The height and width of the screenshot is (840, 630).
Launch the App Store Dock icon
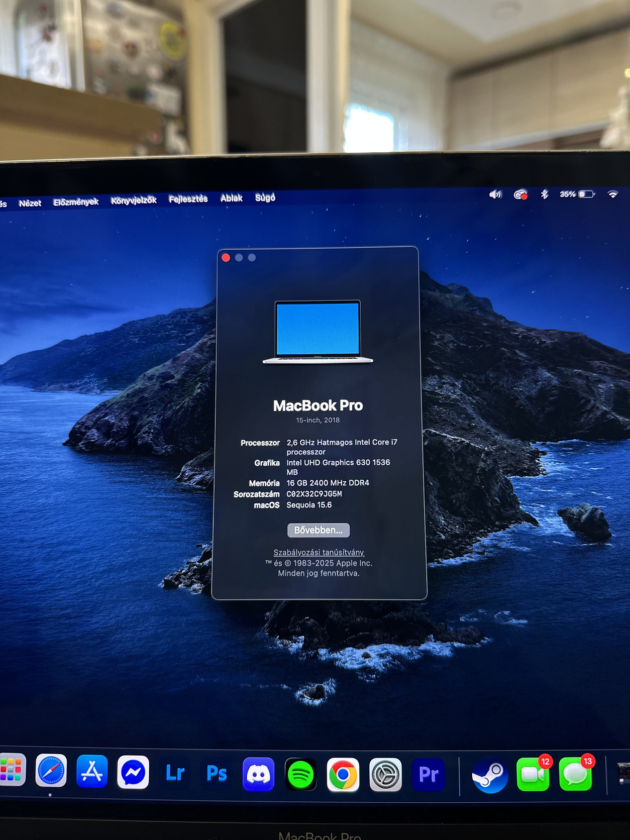(x=92, y=771)
